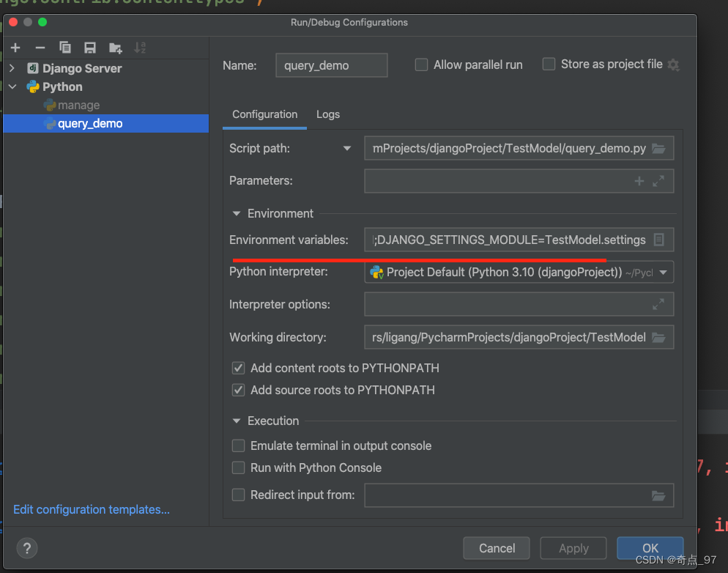Click the Python group icon in the tree
Image resolution: width=728 pixels, height=573 pixels.
pos(33,87)
